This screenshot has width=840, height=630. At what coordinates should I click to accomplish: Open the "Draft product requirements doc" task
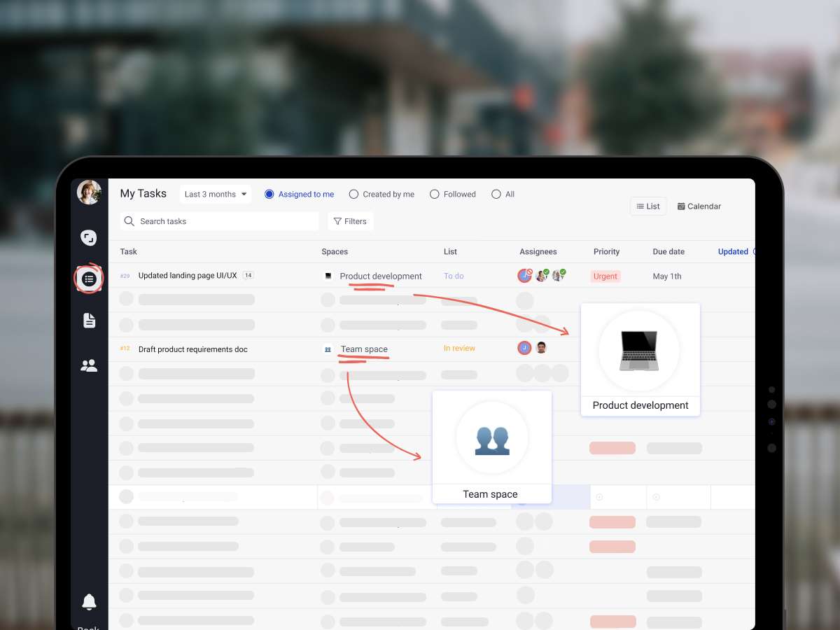click(192, 349)
